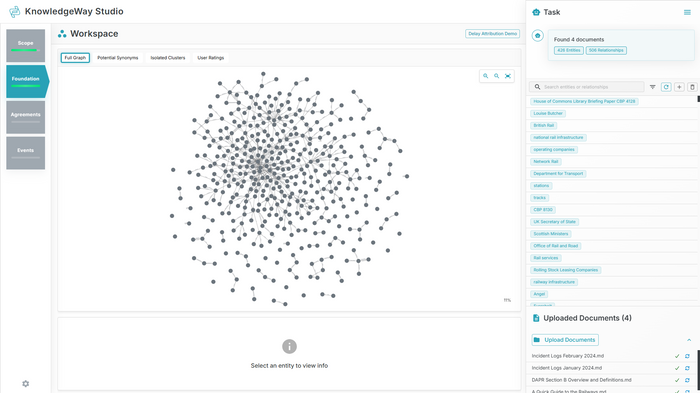Open the Task panel hamburger menu
This screenshot has width=700, height=393.
688,13
